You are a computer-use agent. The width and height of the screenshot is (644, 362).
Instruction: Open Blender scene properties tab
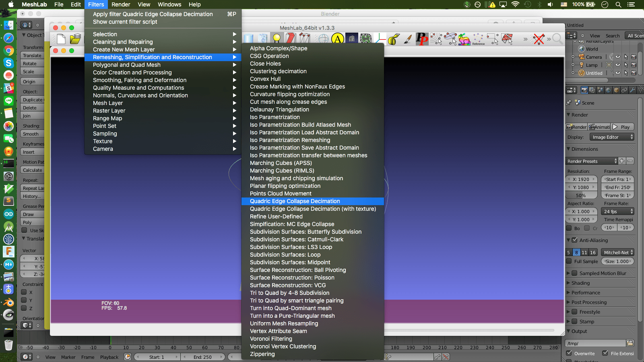(x=600, y=90)
